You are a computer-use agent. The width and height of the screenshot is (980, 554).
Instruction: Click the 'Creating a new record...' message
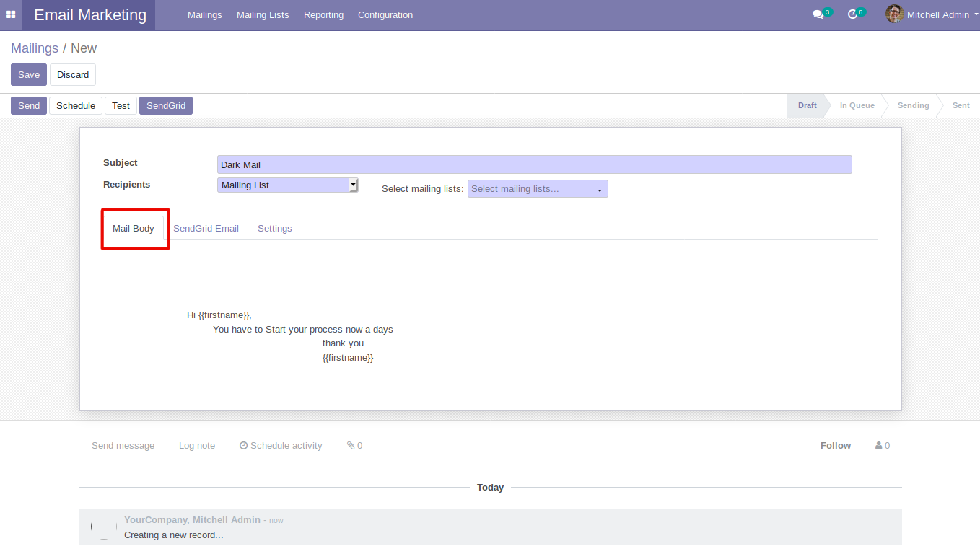point(174,535)
